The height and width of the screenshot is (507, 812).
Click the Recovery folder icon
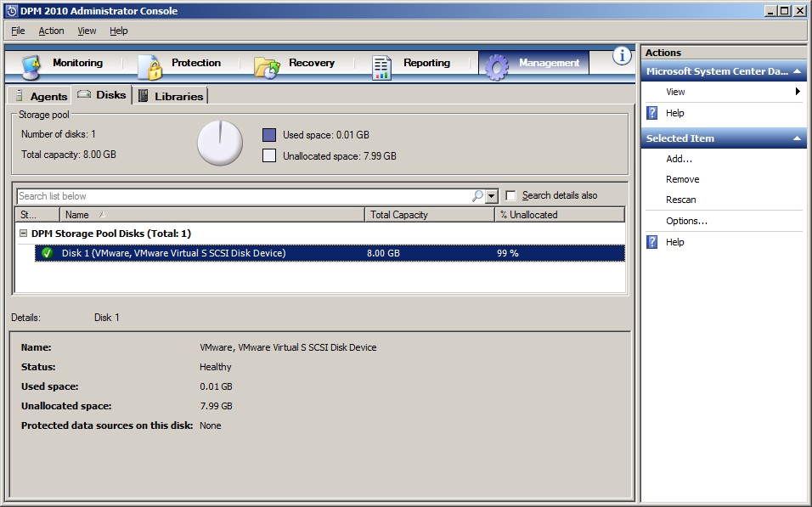(x=267, y=68)
